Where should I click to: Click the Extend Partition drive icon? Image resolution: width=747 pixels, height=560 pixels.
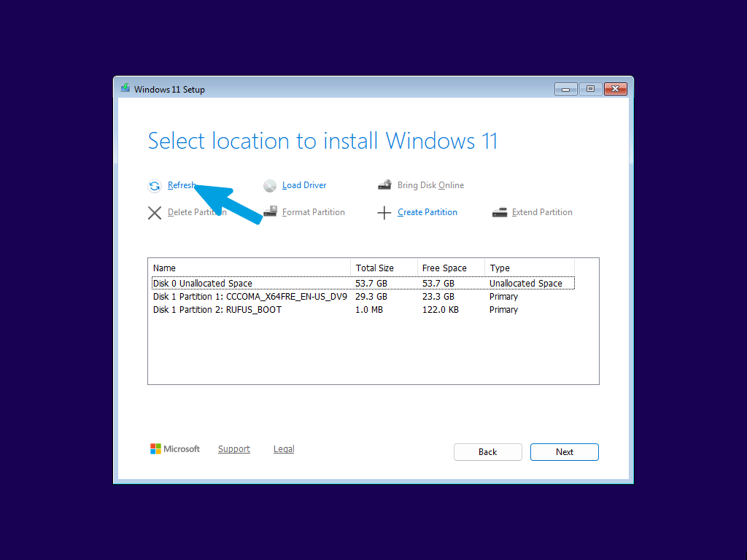[499, 212]
